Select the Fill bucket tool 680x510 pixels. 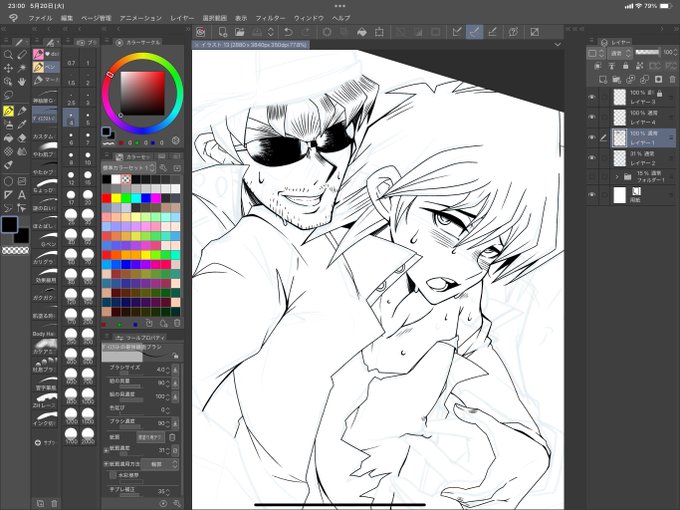pos(8,138)
